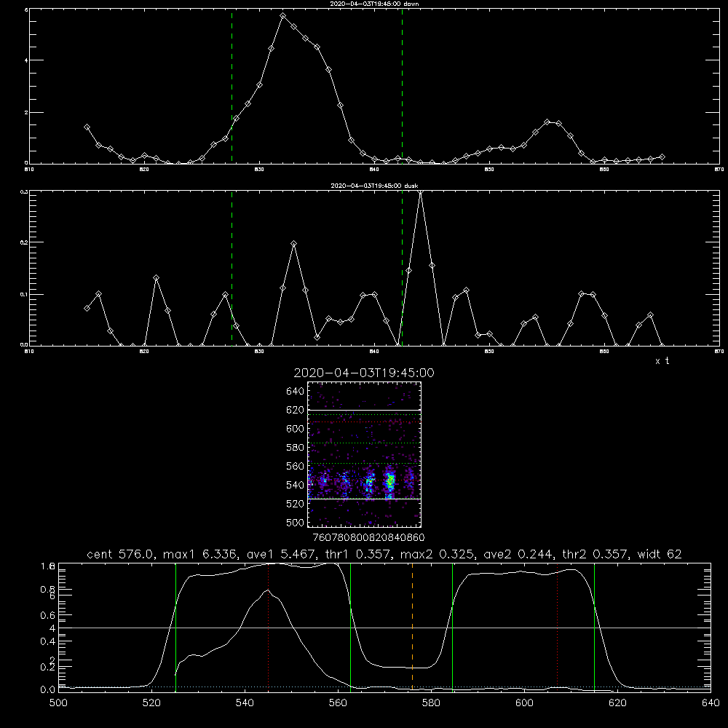Click the '2020-04-03T19:45:00 dawn' plot title
This screenshot has height=728, width=728.
coord(374,4)
